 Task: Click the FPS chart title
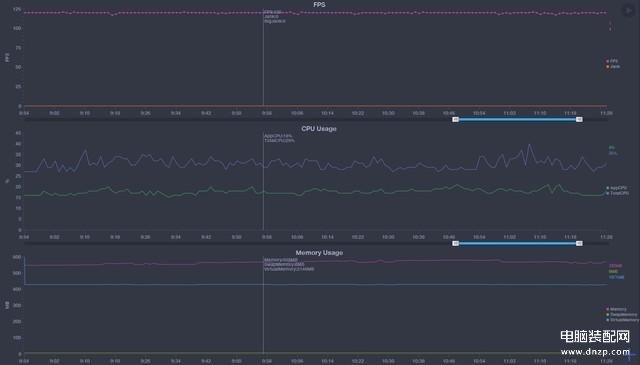point(319,4)
